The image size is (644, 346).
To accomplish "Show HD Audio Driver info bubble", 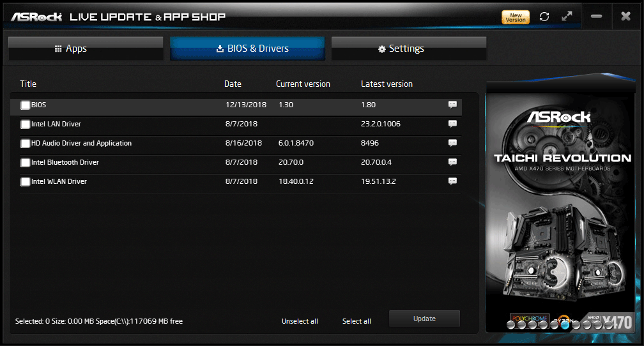I will click(452, 143).
